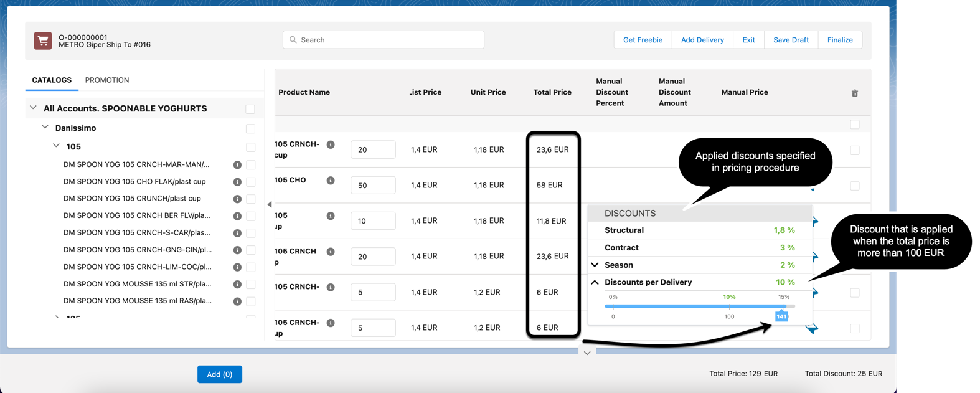Select checkbox for DM SPOON YOG 105 CRNCH-GNG-CIN

click(250, 250)
